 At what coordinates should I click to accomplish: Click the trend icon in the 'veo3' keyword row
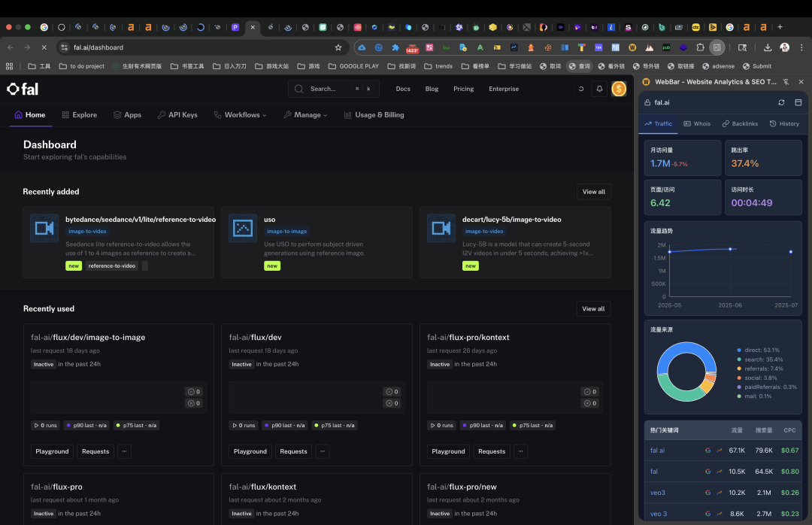click(720, 493)
